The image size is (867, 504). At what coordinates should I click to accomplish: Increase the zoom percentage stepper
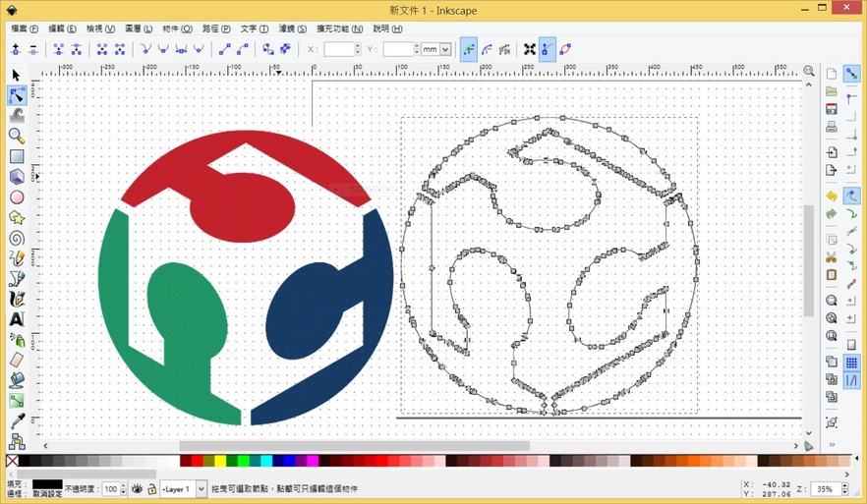point(844,485)
